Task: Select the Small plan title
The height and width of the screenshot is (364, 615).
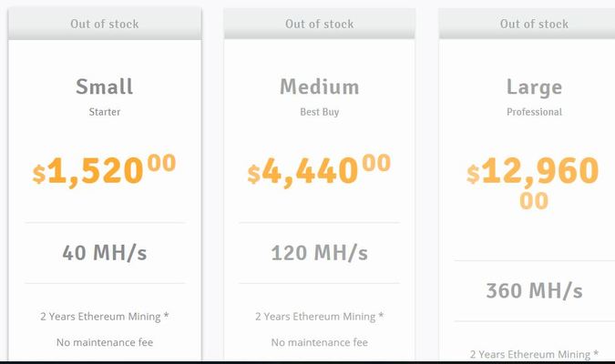Action: pyautogui.click(x=105, y=87)
